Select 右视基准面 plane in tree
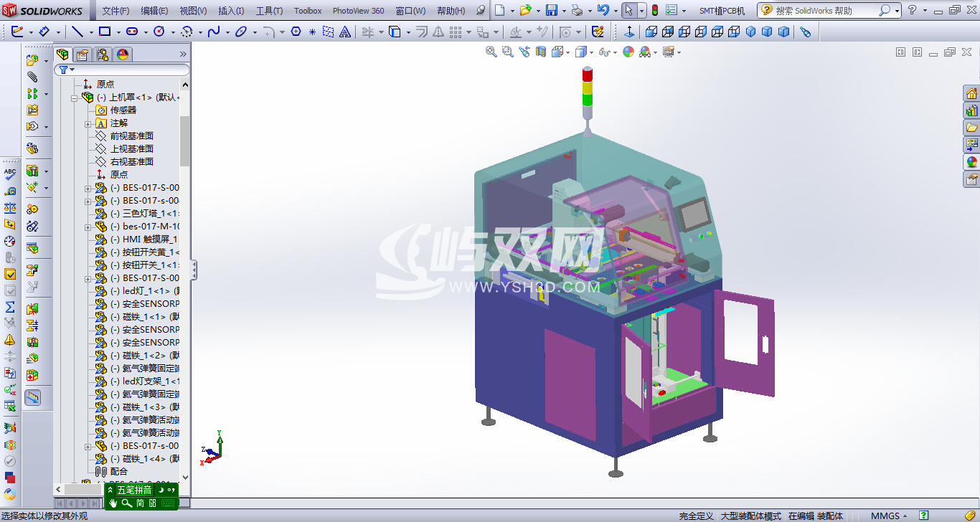Image resolution: width=980 pixels, height=522 pixels. [132, 162]
